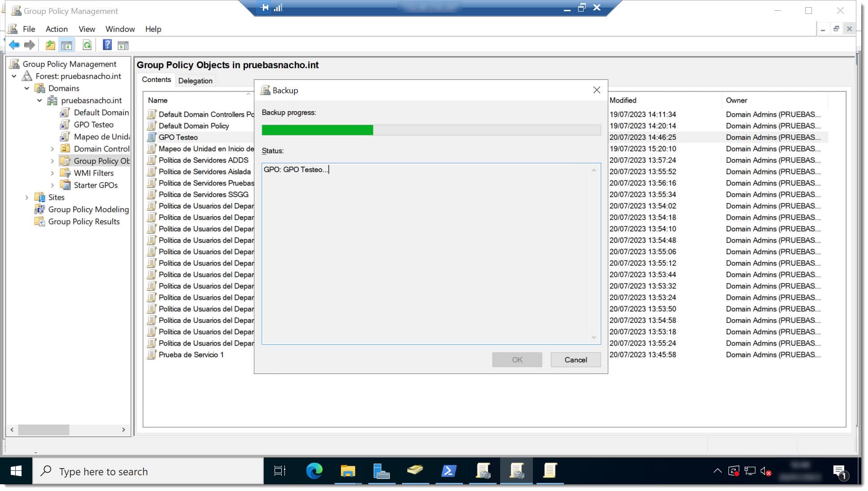This screenshot has width=868, height=491.
Task: Click the Default Domain Policy GPO icon
Action: (152, 126)
